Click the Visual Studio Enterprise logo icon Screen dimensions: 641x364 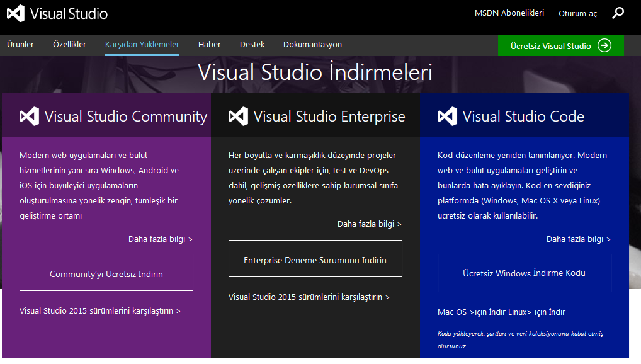click(x=239, y=116)
